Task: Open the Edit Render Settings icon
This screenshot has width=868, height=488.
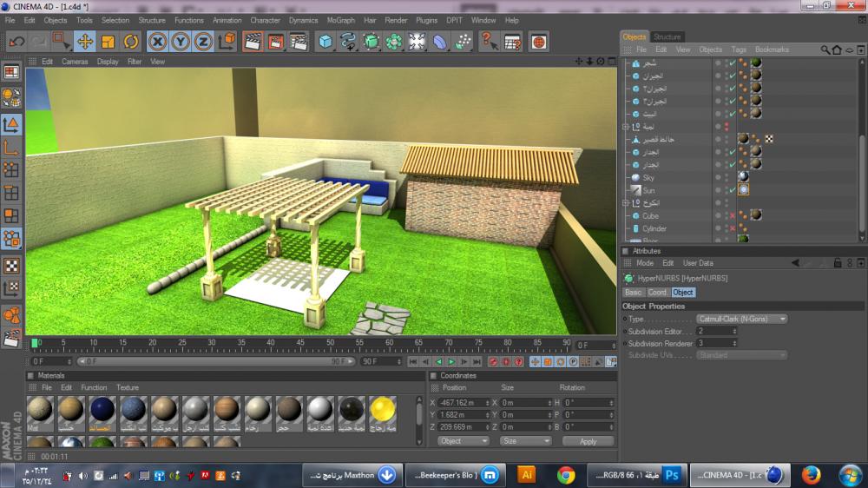Action: (298, 41)
